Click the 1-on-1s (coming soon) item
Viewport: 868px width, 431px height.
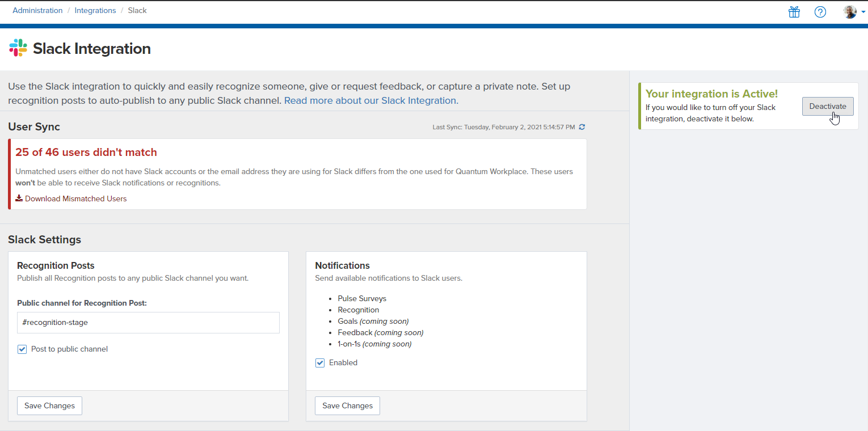(374, 344)
